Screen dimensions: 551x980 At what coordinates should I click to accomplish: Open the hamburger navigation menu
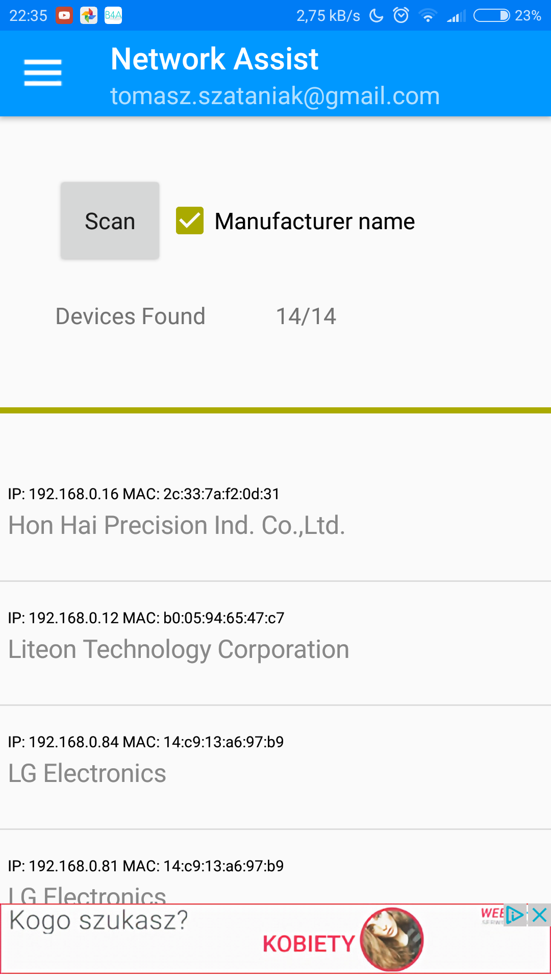click(43, 73)
